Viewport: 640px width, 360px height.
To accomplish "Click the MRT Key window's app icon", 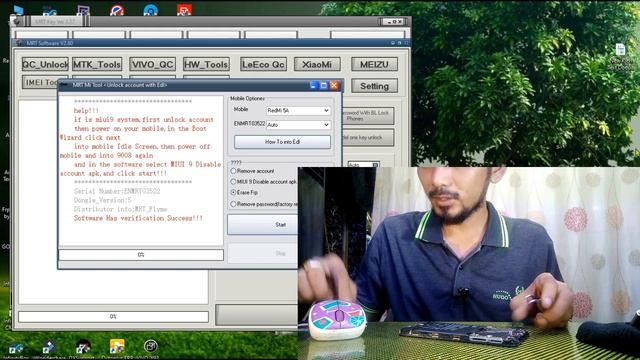I will (16, 21).
